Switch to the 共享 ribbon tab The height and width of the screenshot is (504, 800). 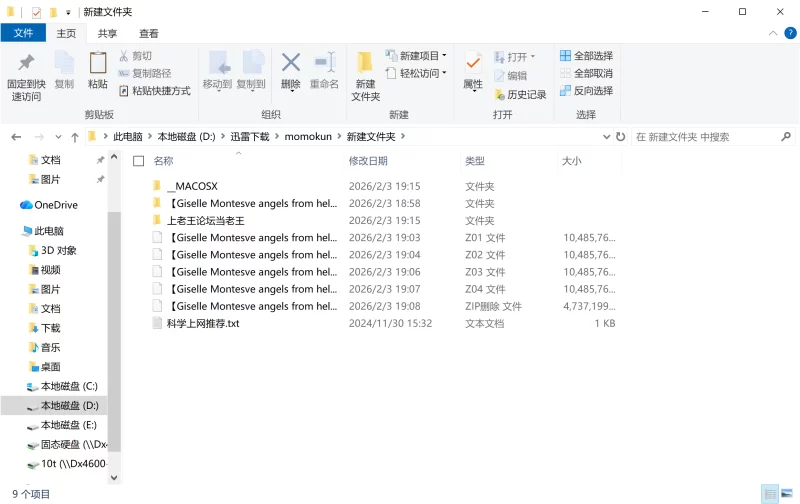click(108, 33)
